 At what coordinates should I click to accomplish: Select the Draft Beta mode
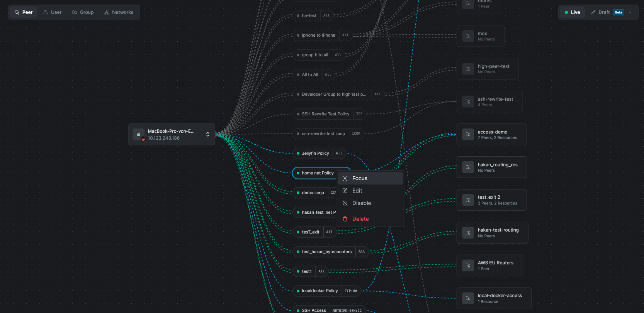pos(607,12)
